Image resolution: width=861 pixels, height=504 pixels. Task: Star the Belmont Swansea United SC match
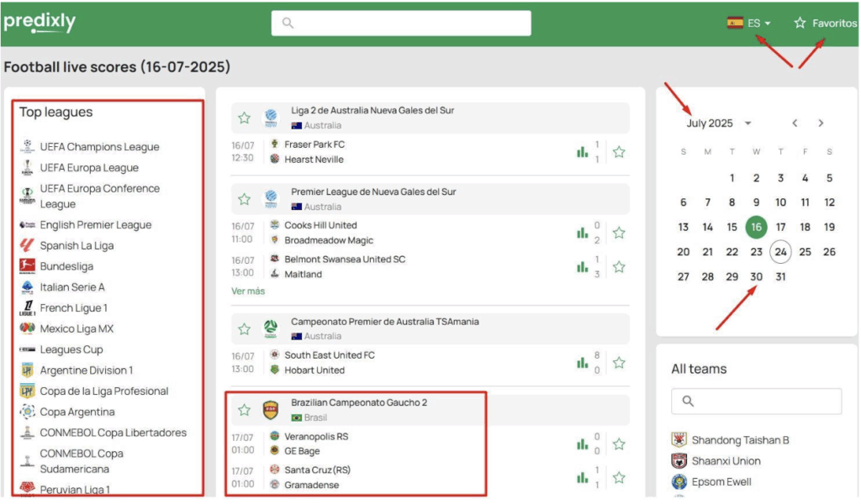619,267
